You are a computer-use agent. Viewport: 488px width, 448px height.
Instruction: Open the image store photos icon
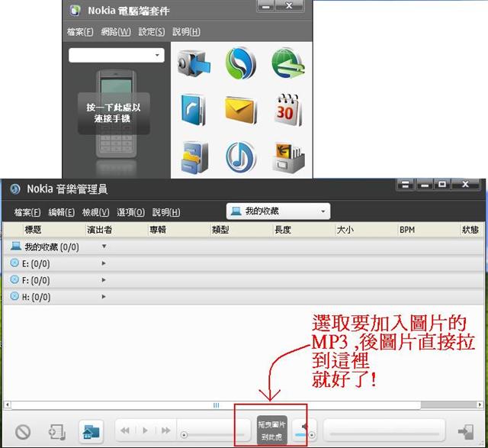point(288,157)
